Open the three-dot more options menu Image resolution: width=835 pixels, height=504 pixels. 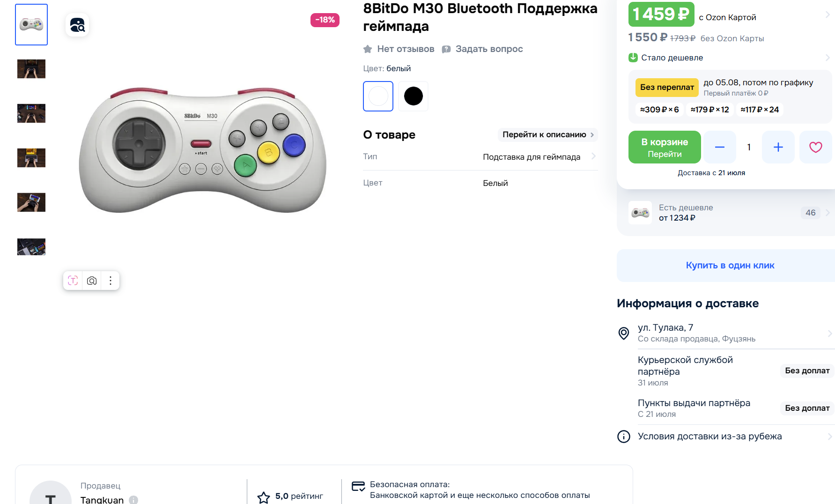pos(111,281)
